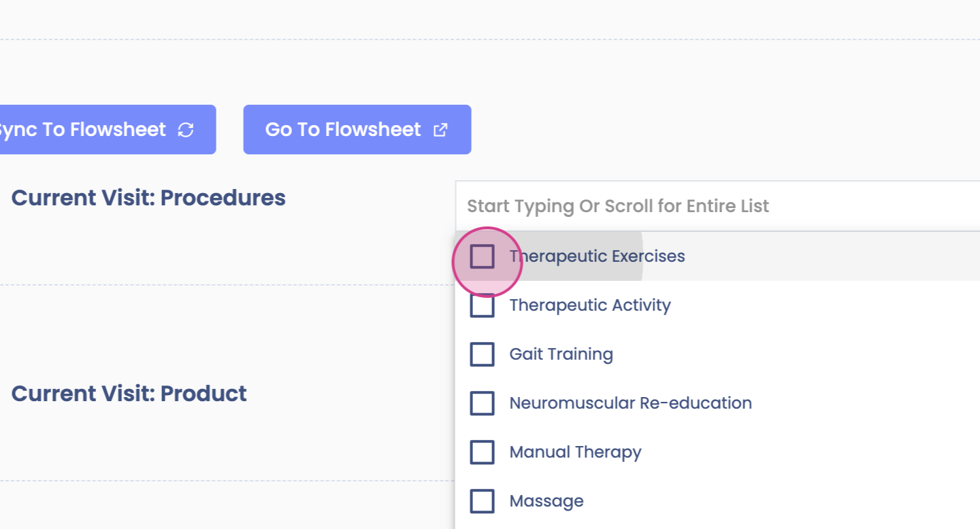Click the Current Visit: Procedures heading
Viewport: 980px width, 529px height.
[148, 198]
